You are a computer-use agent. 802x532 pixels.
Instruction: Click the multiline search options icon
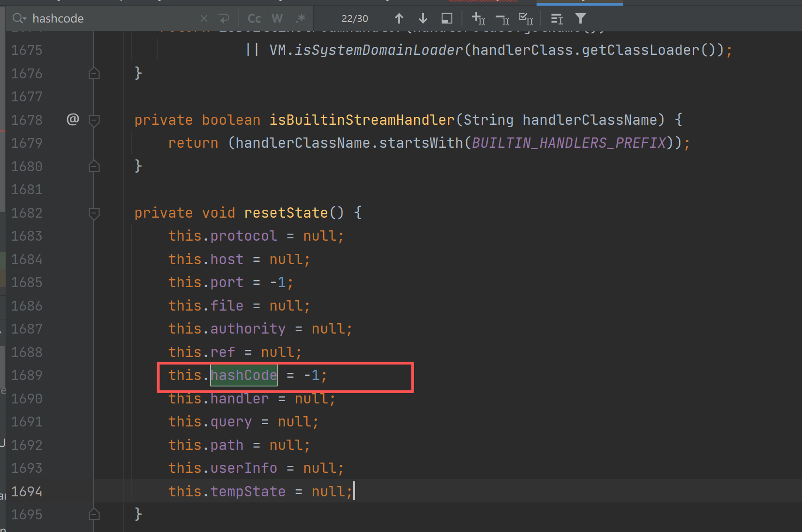click(x=557, y=19)
